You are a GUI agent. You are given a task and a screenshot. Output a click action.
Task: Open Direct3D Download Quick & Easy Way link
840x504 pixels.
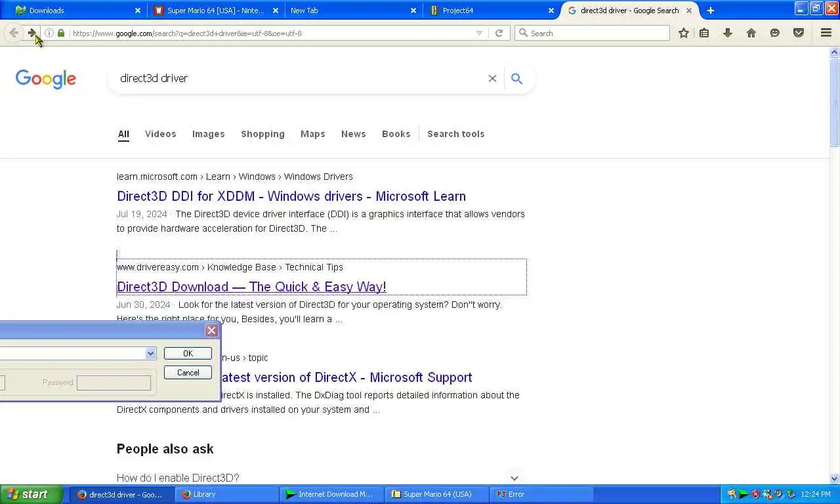point(251,287)
